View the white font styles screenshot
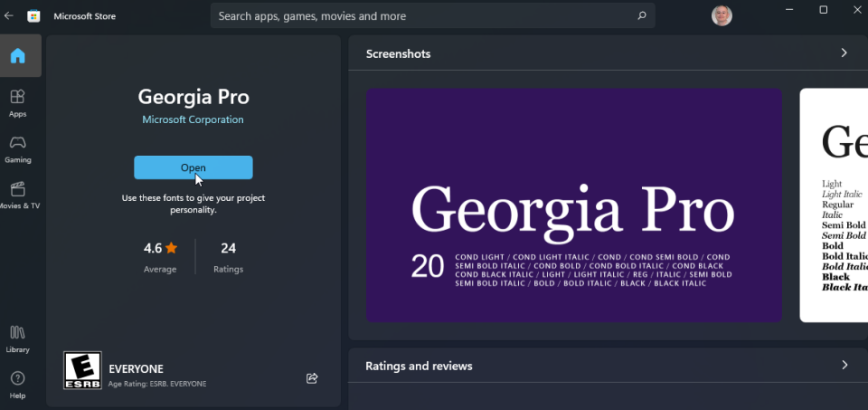The image size is (868, 410). coord(834,205)
